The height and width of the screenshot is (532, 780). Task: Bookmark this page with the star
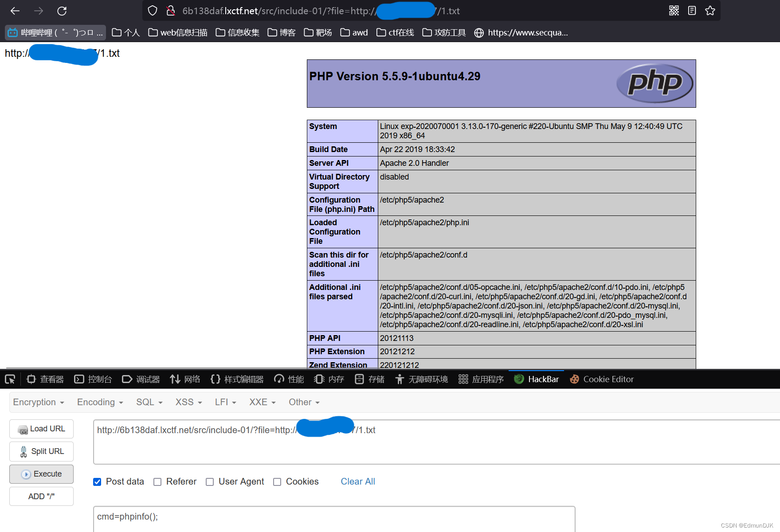click(x=710, y=11)
